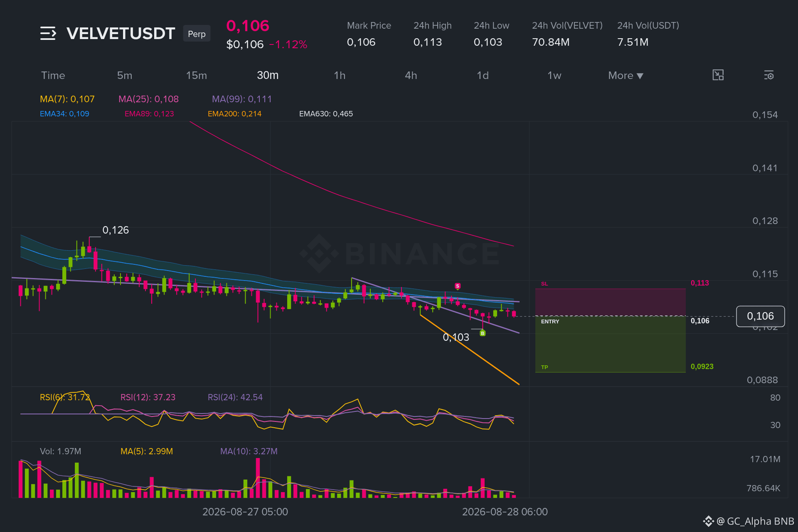Screen dimensions: 798x532
Task: Click the EMA89: 0,123 label
Action: click(x=149, y=114)
